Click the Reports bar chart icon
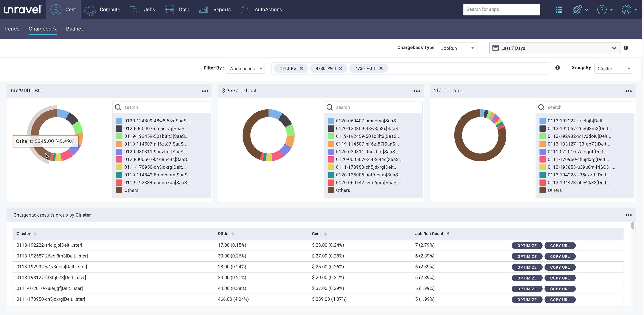Viewport: 644px width, 315px height. [x=203, y=10]
